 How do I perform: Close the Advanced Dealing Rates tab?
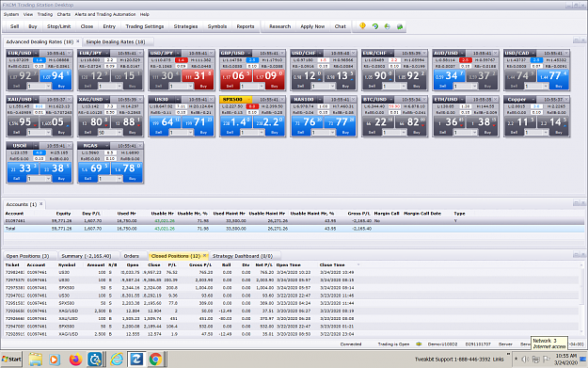coord(78,41)
